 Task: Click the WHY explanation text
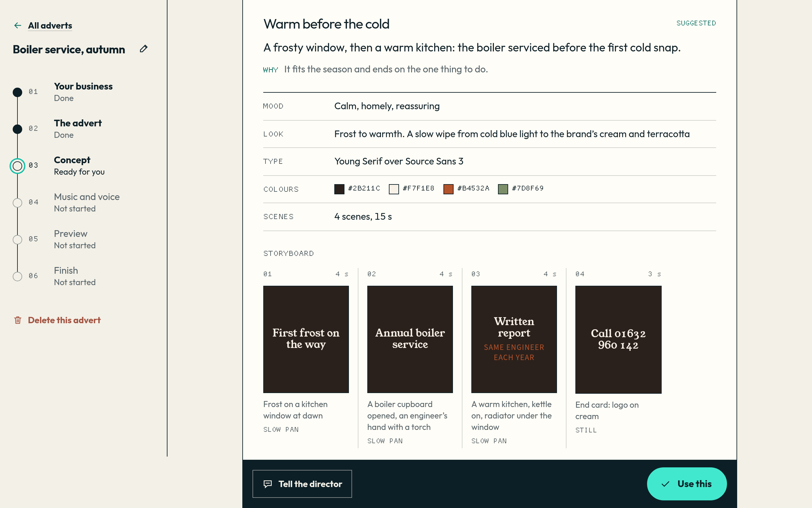pos(386,69)
